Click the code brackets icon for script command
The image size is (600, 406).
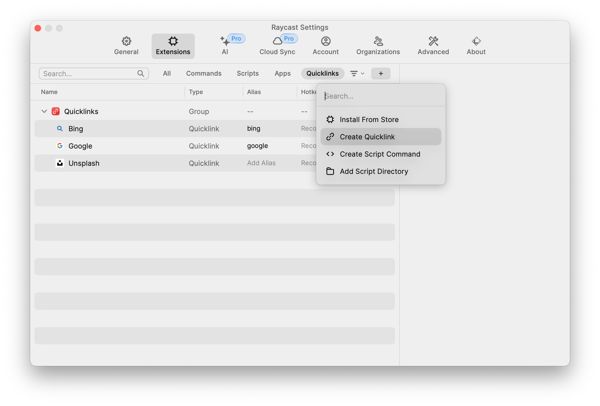point(330,154)
